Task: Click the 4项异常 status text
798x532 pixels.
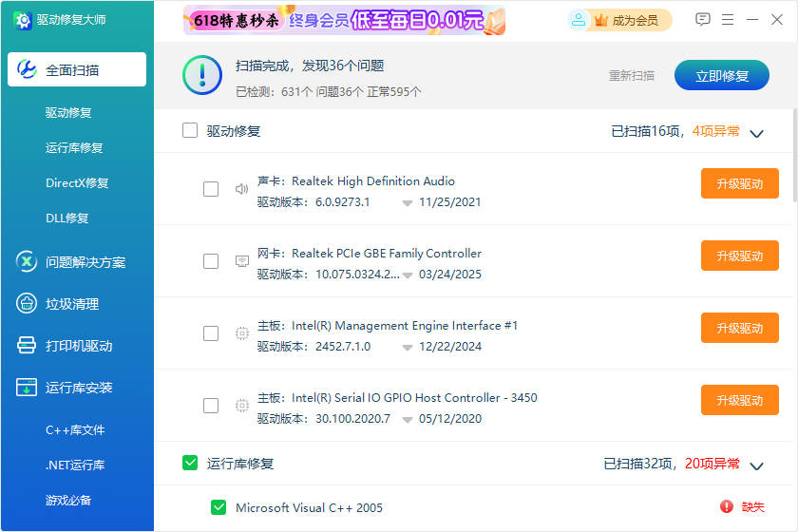Action: click(x=715, y=131)
